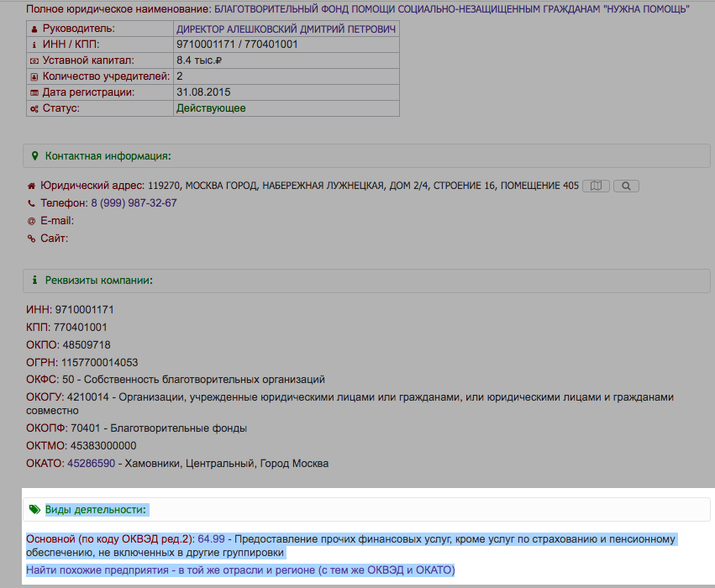Click the Реквизиты компании section header

click(366, 281)
